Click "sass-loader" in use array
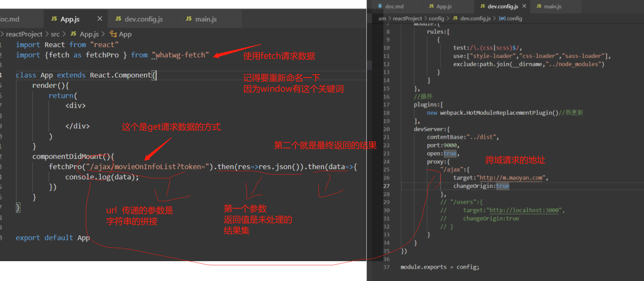644x281 pixels. coord(583,56)
